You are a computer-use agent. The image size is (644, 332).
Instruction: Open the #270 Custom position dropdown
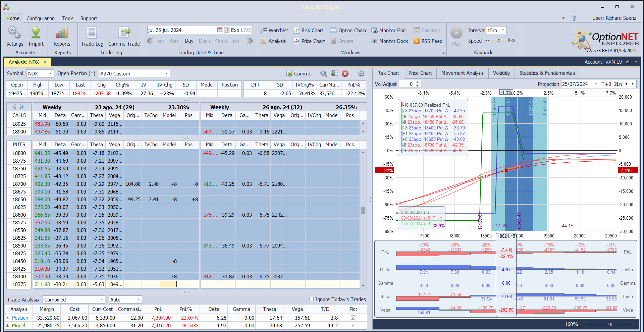[x=166, y=73]
